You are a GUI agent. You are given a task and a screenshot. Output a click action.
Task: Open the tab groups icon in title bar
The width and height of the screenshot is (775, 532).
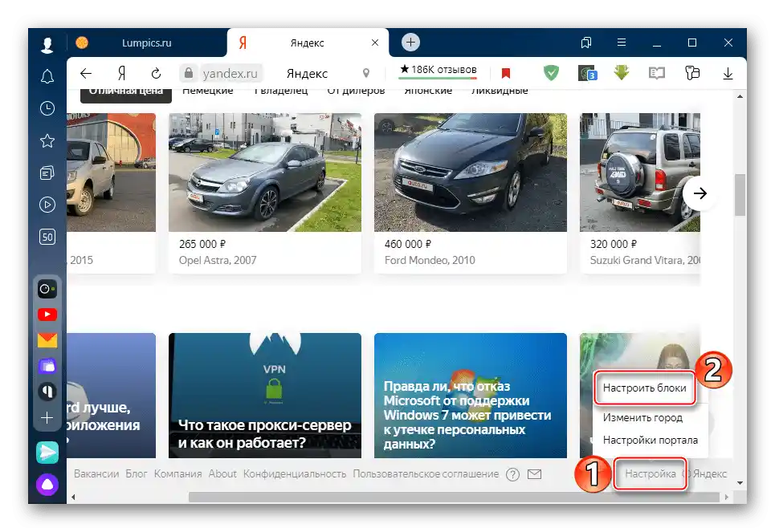click(586, 43)
